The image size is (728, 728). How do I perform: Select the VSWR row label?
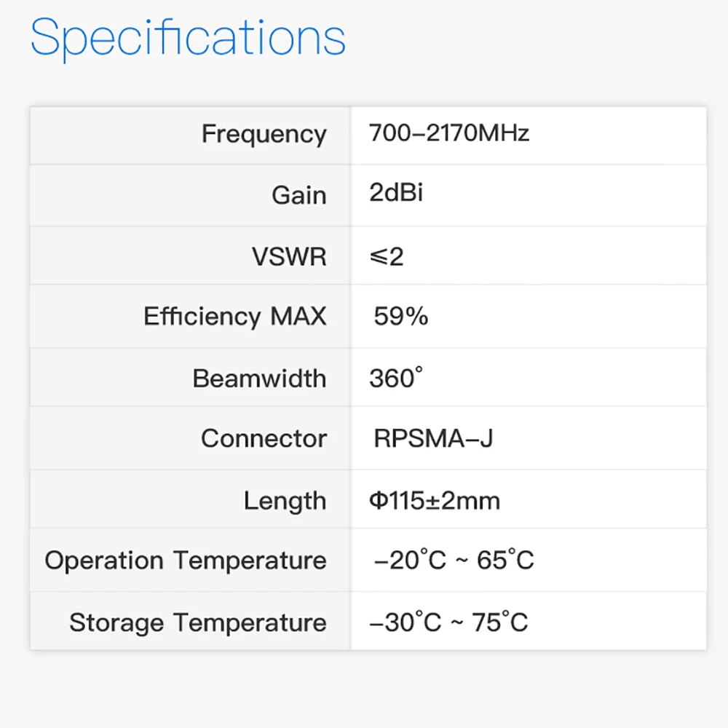pyautogui.click(x=289, y=257)
